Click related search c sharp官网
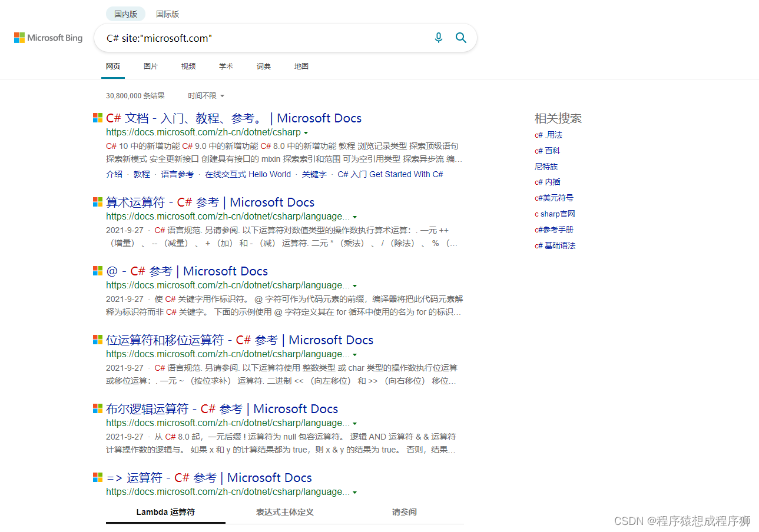The height and width of the screenshot is (532, 759). (x=555, y=214)
